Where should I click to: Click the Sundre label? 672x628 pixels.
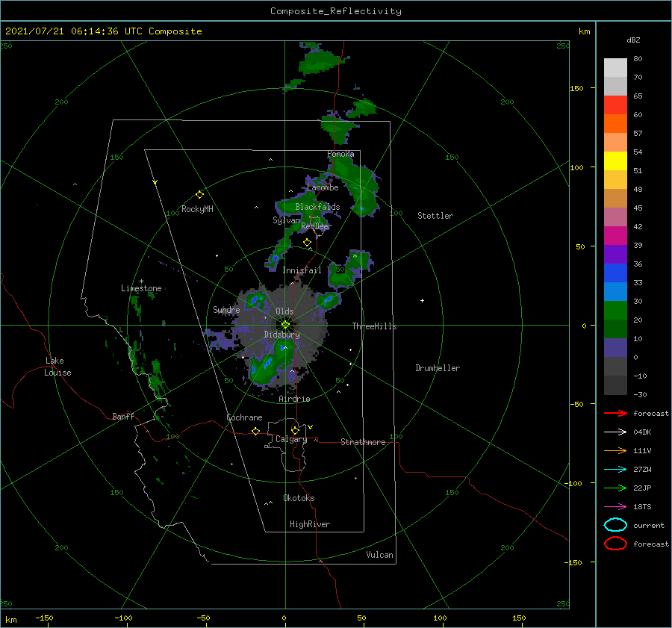point(226,309)
